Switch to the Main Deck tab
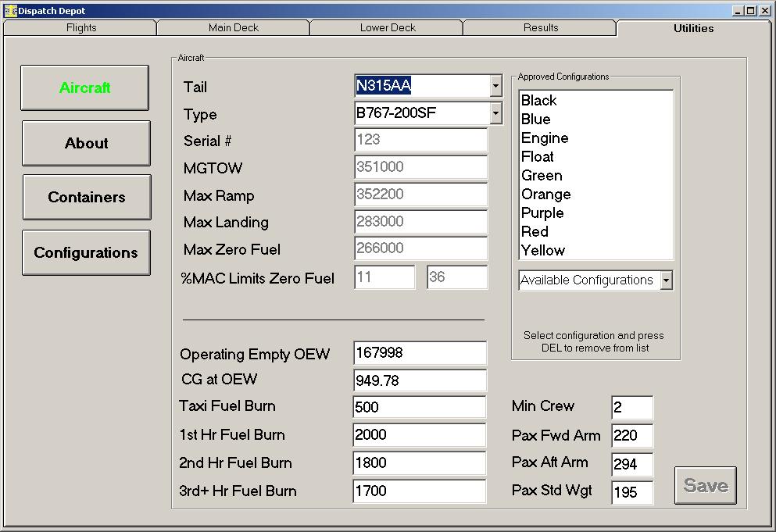 233,27
